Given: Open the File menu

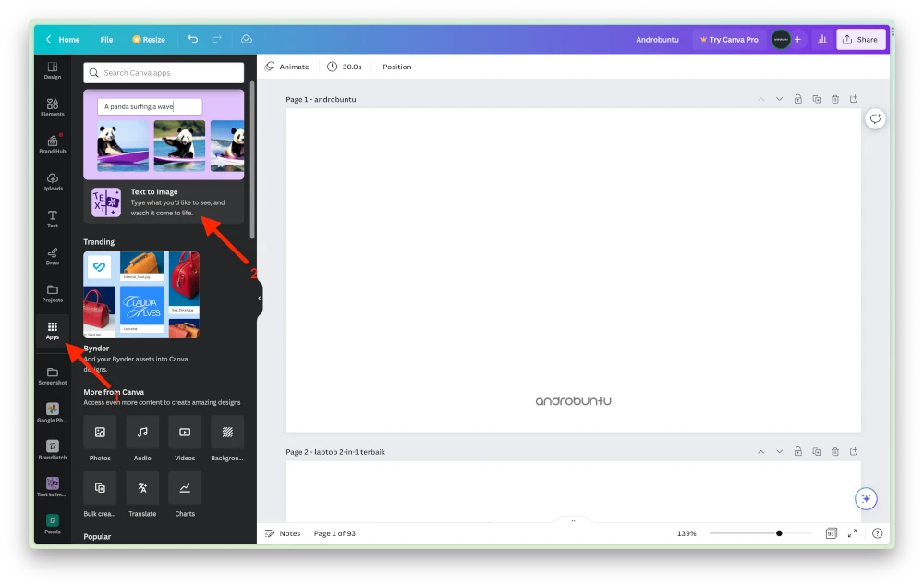Looking at the screenshot, I should (x=106, y=39).
